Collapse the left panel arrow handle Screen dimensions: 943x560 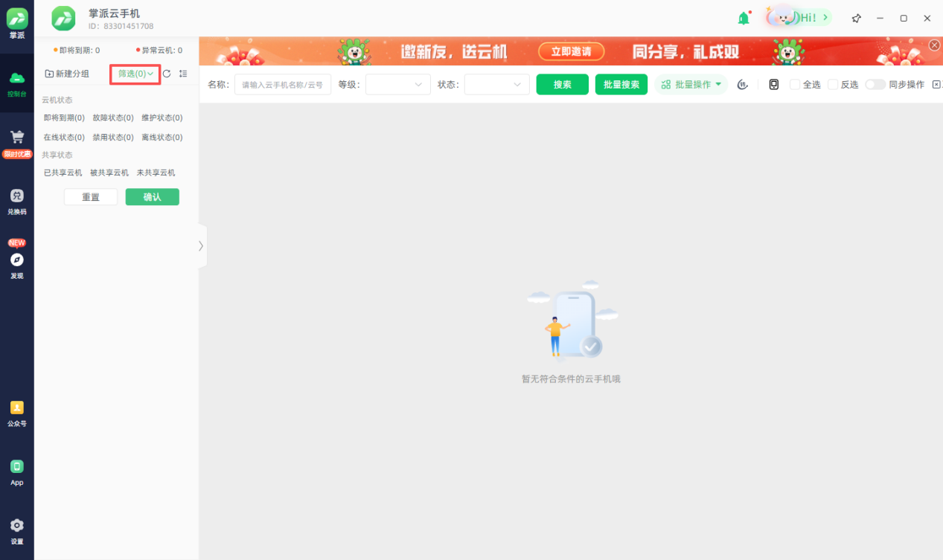(201, 245)
